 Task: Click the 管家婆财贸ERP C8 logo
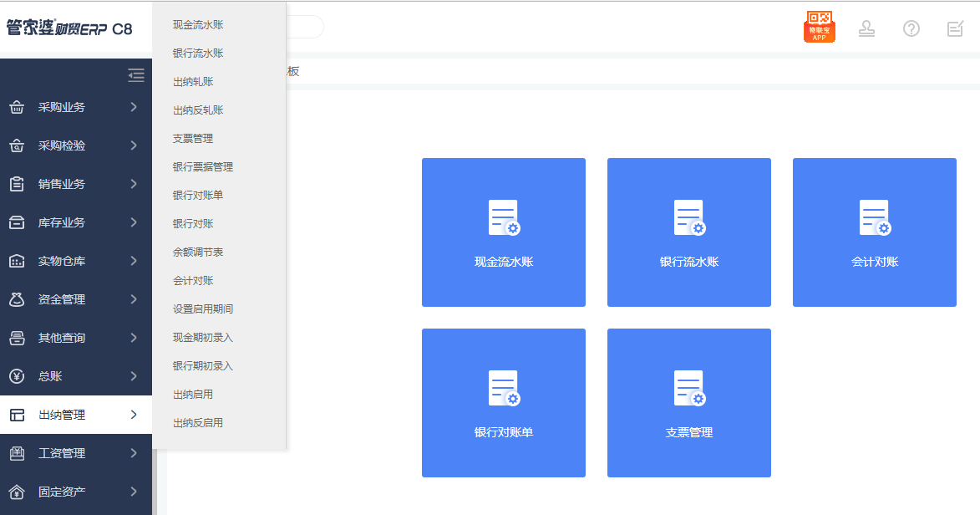point(69,28)
